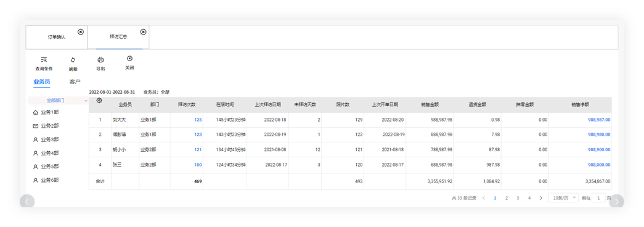644x227 pixels.
Task: Click the 抹零金额 column header
Action: [x=525, y=105]
